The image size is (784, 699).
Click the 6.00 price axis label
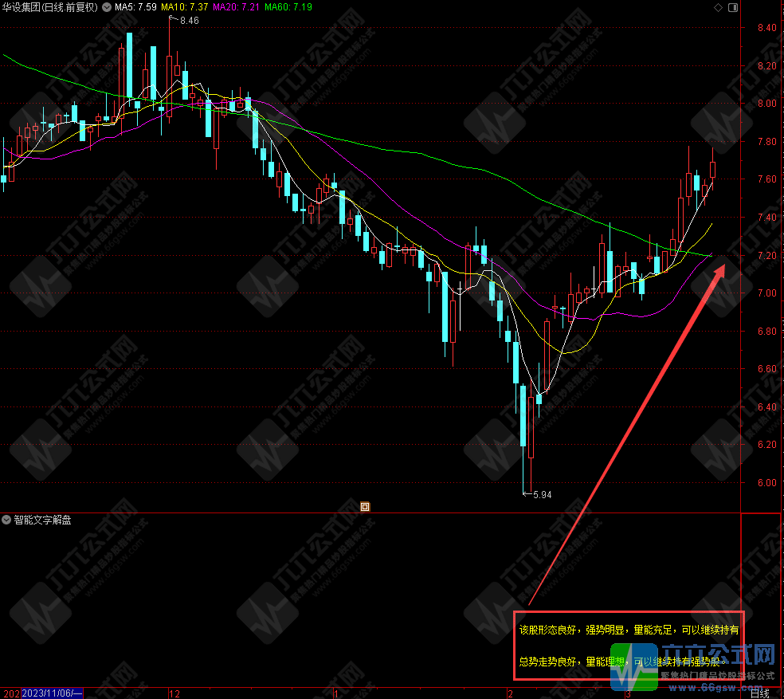[x=767, y=482]
